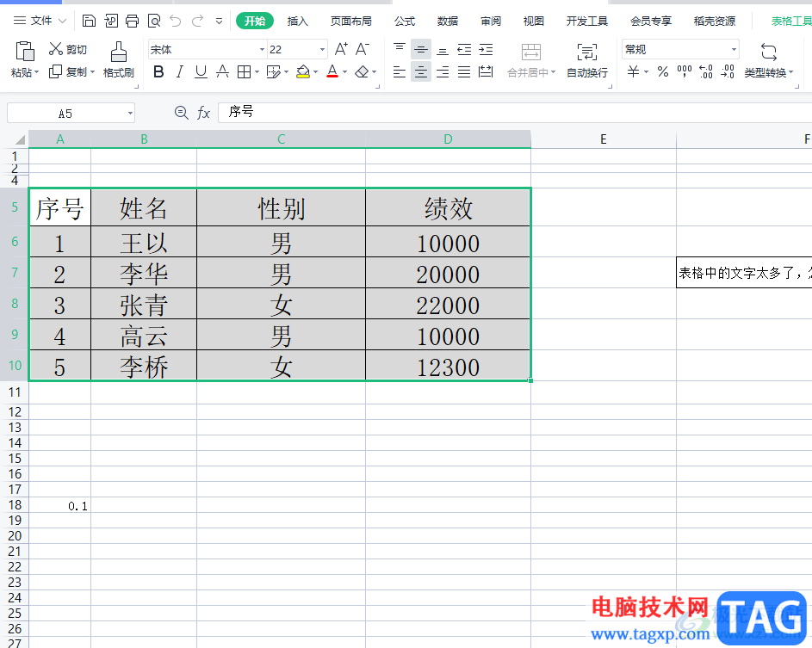Expand the Paste options arrow
812x648 pixels.
37,72
